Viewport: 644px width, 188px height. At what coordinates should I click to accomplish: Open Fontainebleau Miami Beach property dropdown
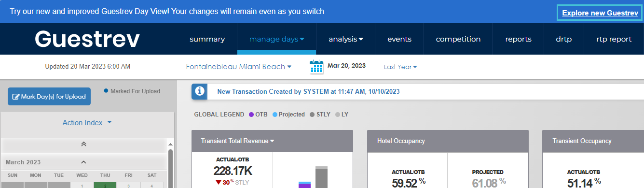(239, 67)
